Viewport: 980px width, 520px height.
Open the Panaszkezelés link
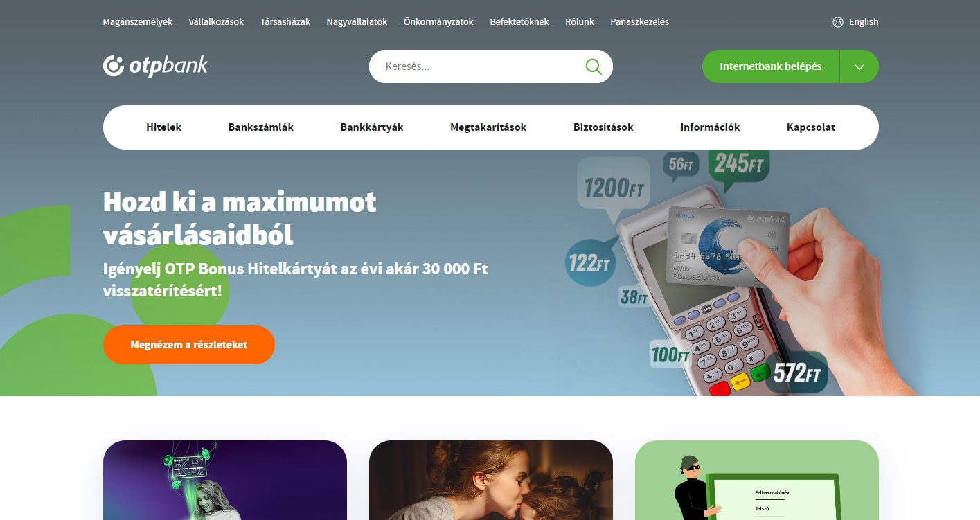click(x=639, y=22)
